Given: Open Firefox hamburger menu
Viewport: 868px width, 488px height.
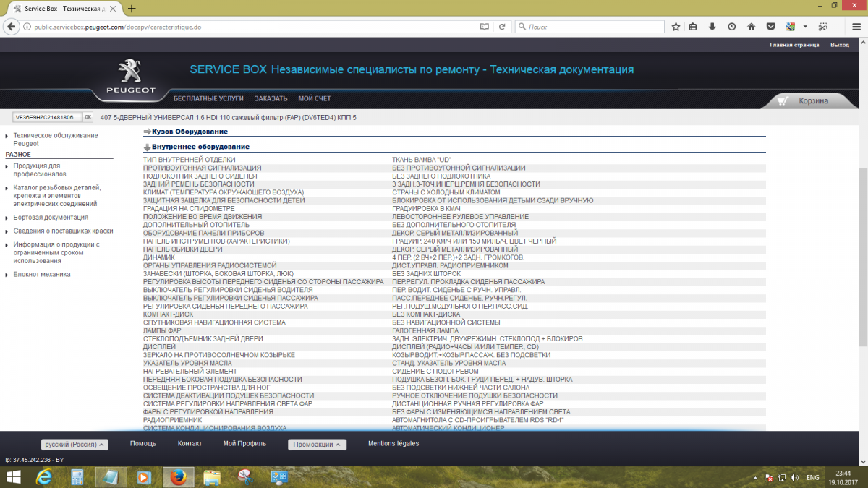Looking at the screenshot, I should click(x=856, y=26).
